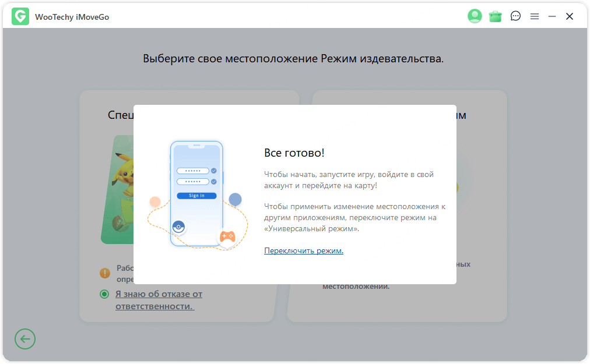Click the green back arrow button
590x364 pixels.
tap(24, 339)
